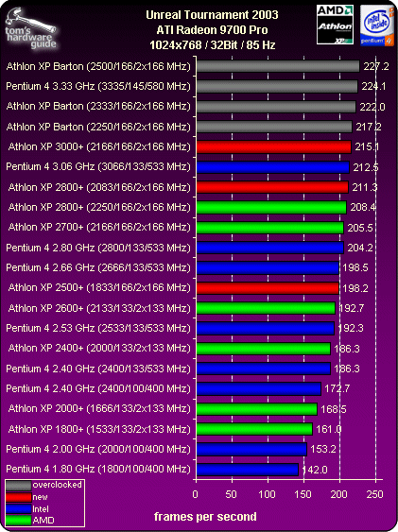Click the Intel Inside Pentium 4 logo
This screenshot has width=398, height=532.
pos(376,26)
